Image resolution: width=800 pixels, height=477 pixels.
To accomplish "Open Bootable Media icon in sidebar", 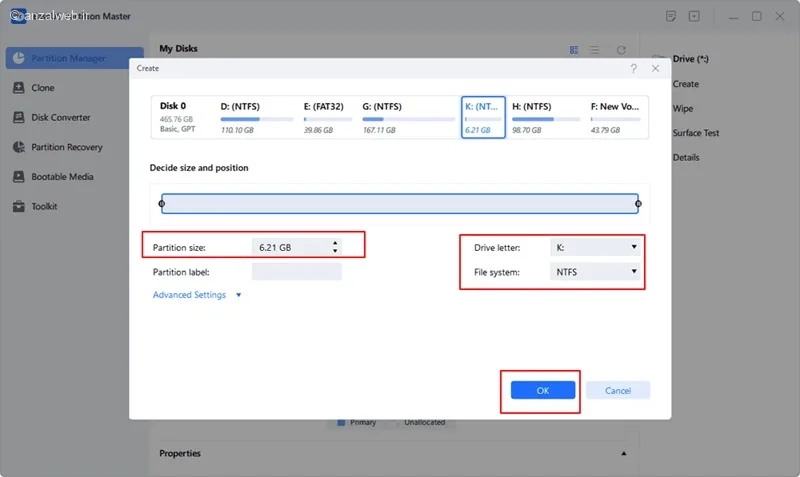I will point(19,177).
